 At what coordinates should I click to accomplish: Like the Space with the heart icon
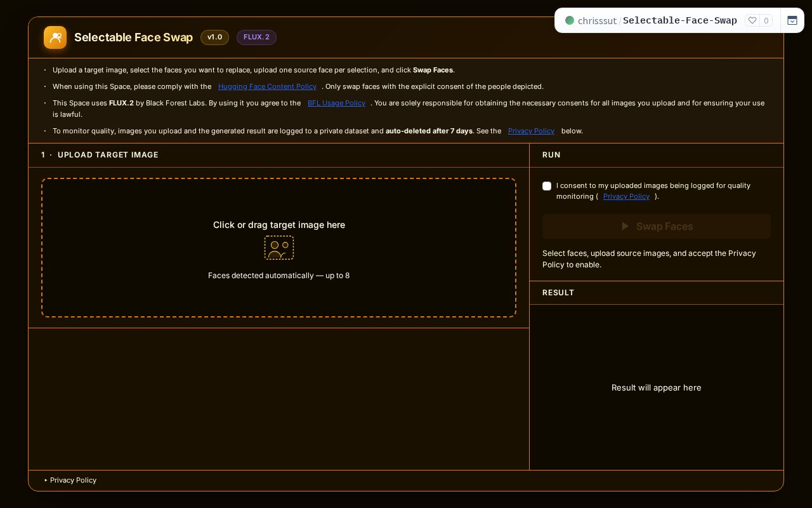tap(752, 20)
